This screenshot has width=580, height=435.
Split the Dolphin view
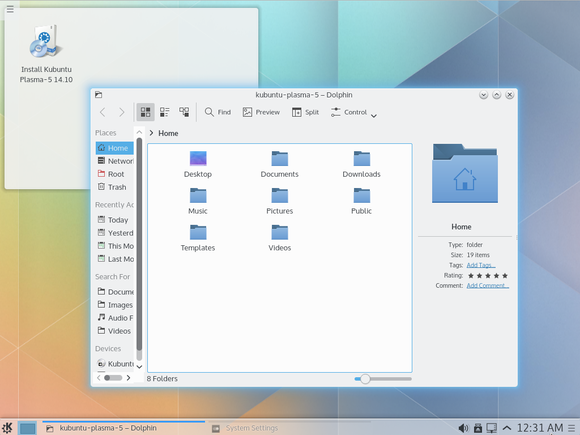tap(305, 112)
